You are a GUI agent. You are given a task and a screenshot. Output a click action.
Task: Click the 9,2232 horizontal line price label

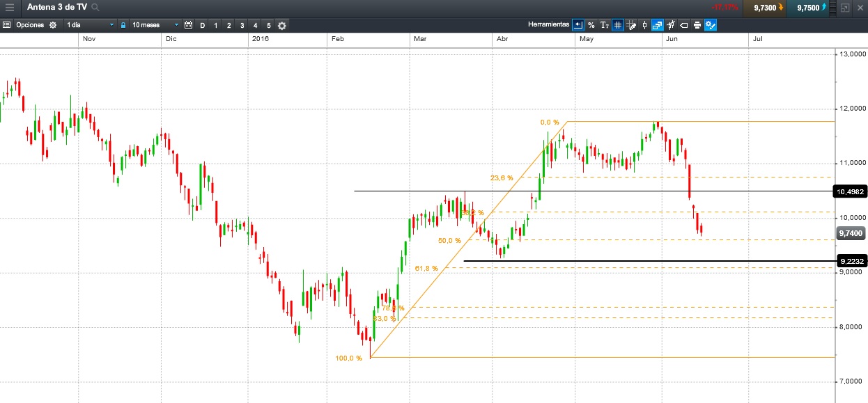[852, 261]
